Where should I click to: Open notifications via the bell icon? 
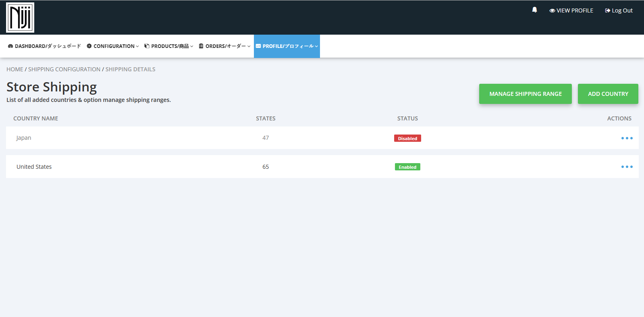click(x=534, y=10)
